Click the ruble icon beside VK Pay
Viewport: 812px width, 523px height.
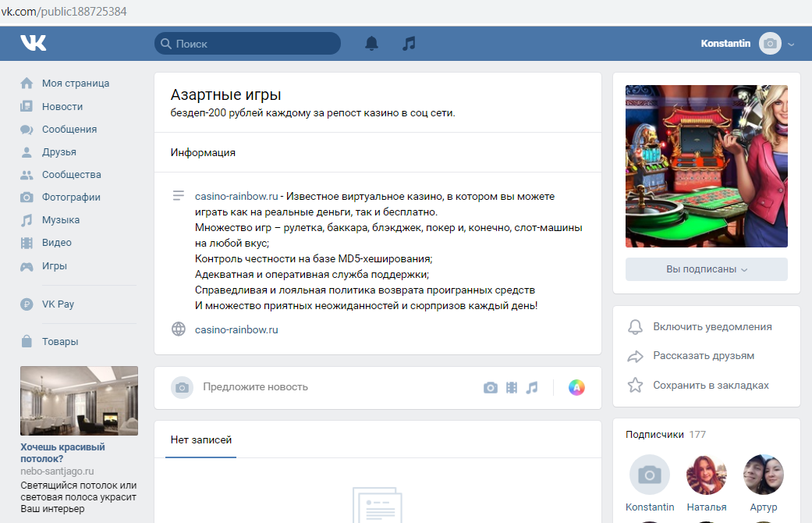(x=27, y=304)
